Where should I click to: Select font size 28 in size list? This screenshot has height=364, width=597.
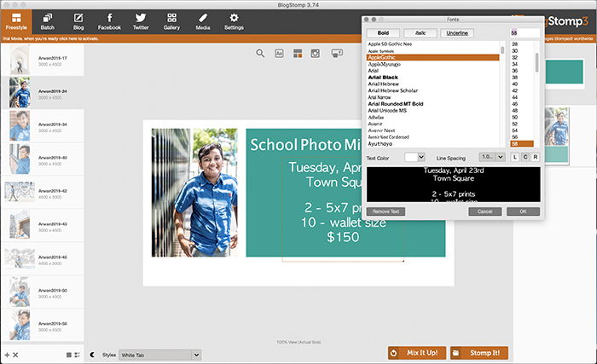522,44
